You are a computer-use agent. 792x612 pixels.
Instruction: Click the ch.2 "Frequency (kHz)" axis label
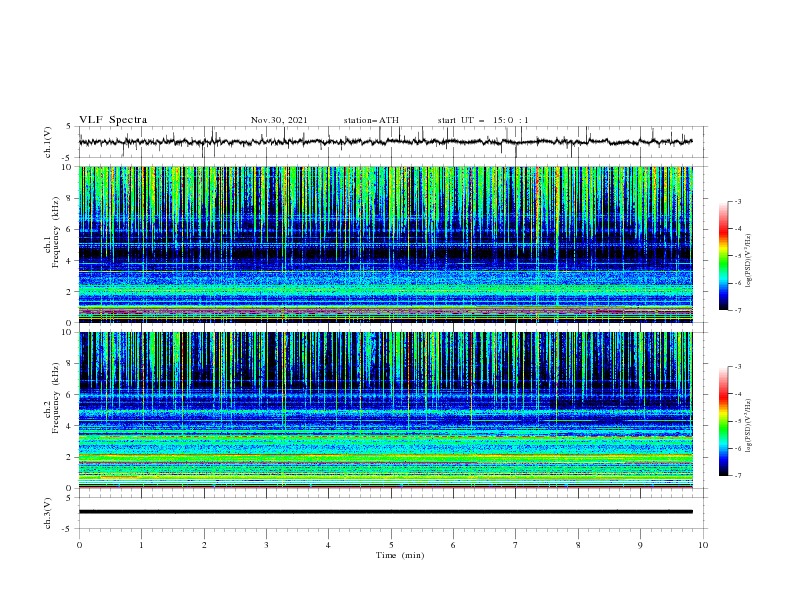[x=56, y=398]
